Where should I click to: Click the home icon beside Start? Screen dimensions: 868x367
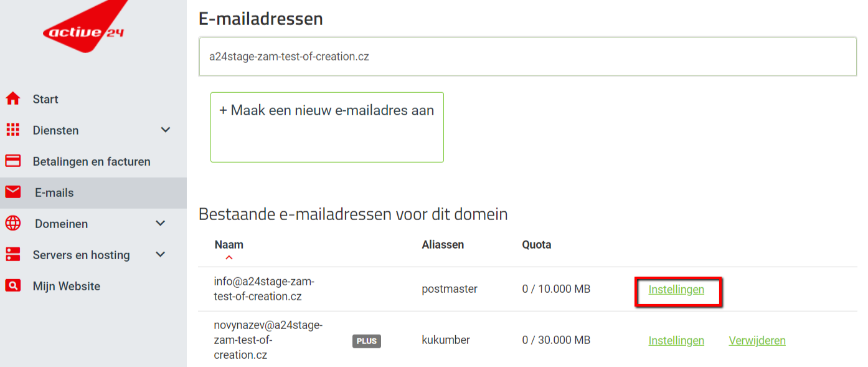[x=12, y=99]
